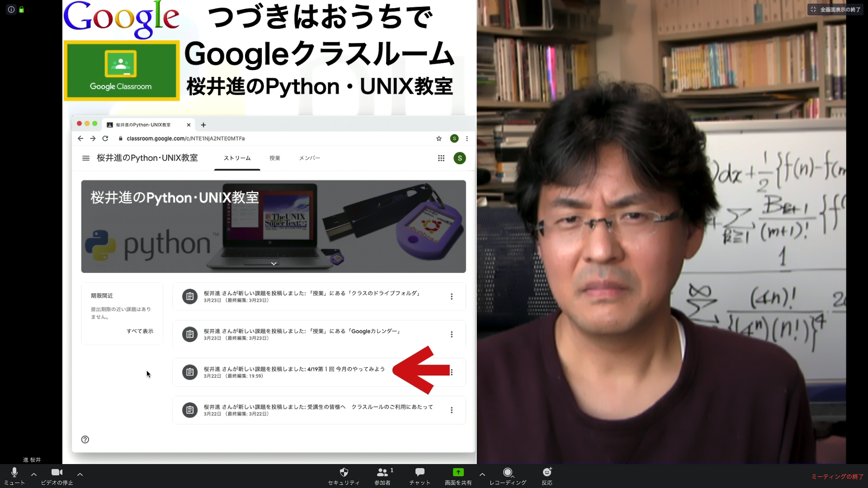This screenshot has width=868, height=488.
Task: Close the Python・UNIX教室 browser tab
Action: [x=189, y=125]
